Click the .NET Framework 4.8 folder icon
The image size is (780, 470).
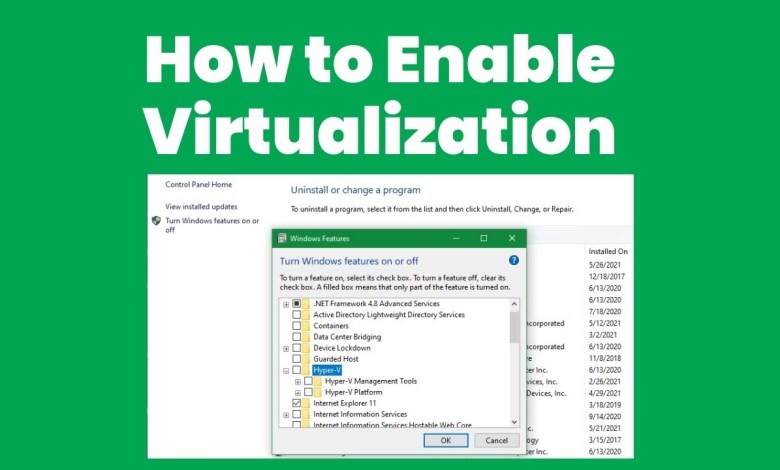[306, 303]
